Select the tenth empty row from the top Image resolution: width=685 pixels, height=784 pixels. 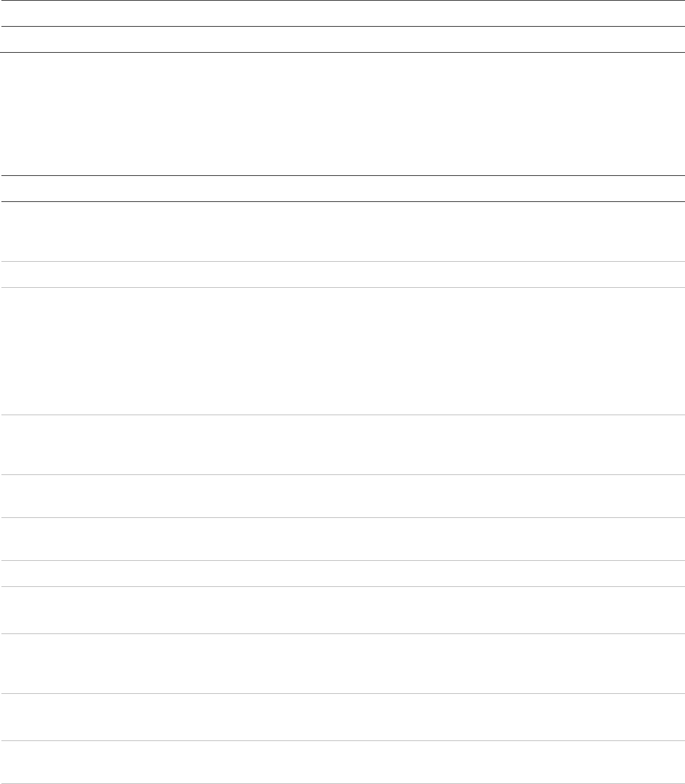(x=342, y=539)
